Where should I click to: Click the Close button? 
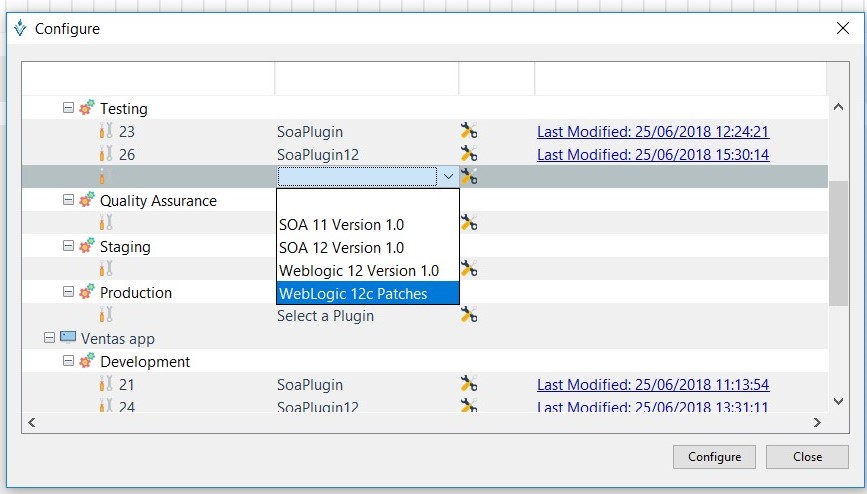[807, 457]
